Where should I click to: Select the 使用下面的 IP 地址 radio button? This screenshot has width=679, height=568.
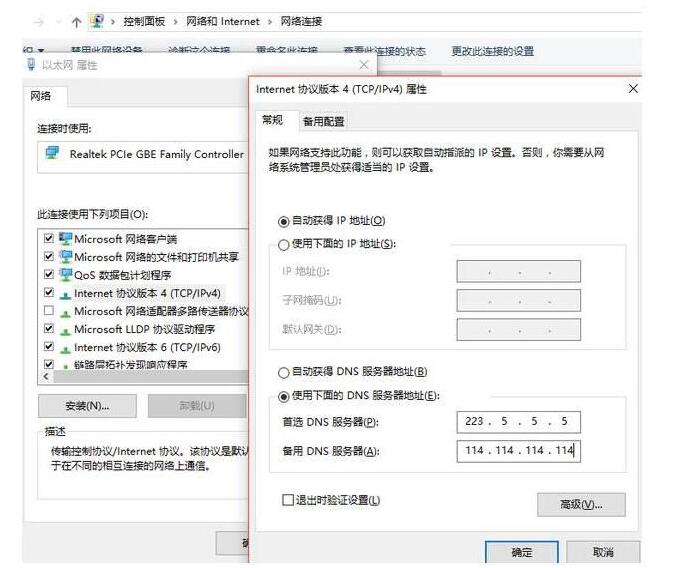pos(283,243)
